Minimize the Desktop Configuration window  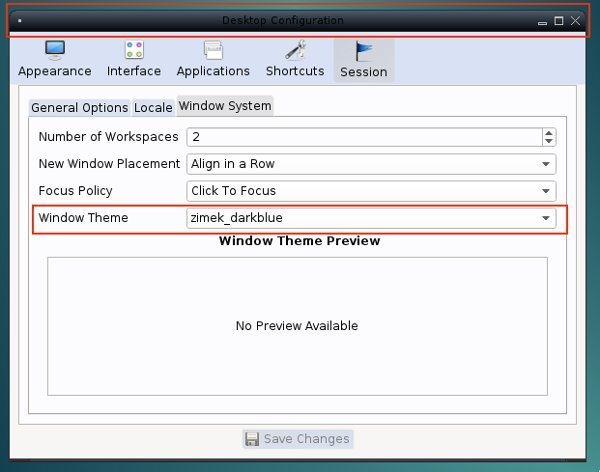click(x=542, y=21)
